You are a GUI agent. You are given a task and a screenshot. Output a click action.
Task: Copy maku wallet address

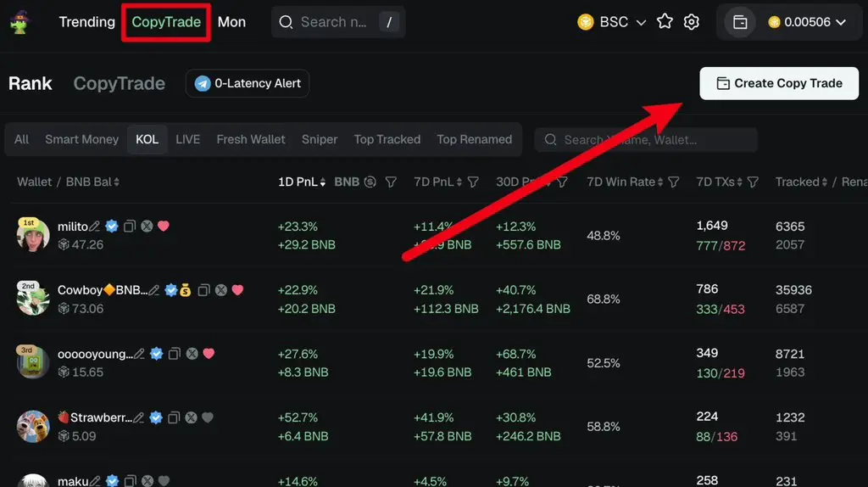tap(130, 481)
